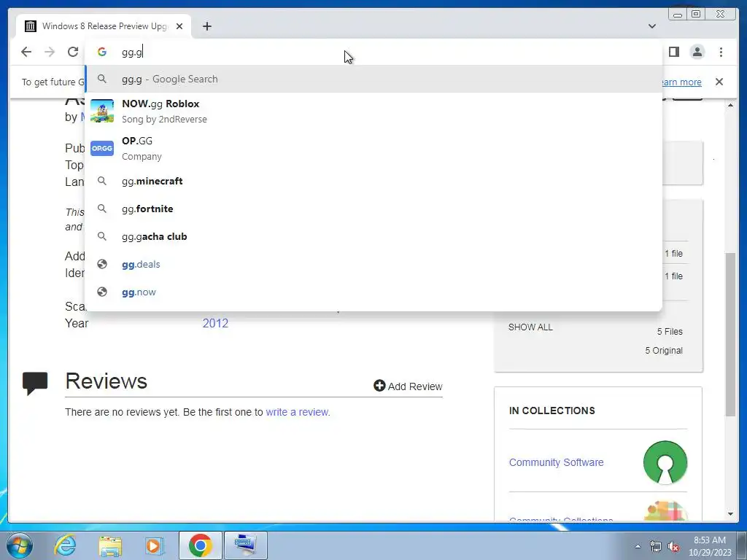The width and height of the screenshot is (747, 560).
Task: Click the Chrome taskbar button
Action: (200, 545)
